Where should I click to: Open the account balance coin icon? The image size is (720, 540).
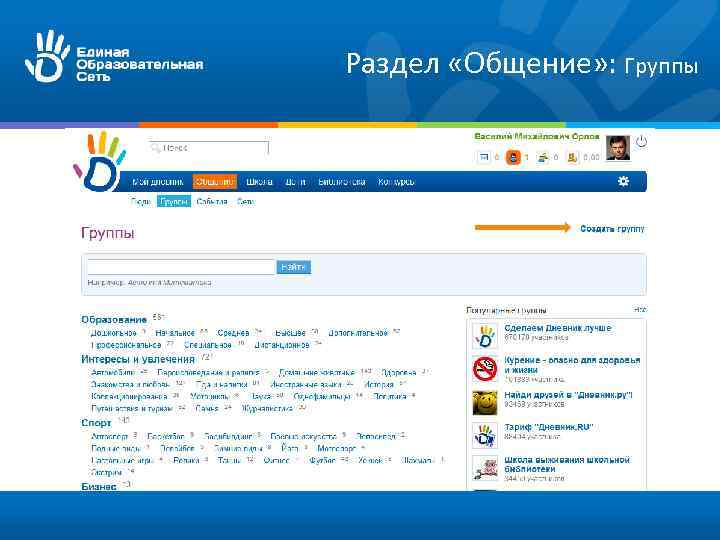pos(573,158)
